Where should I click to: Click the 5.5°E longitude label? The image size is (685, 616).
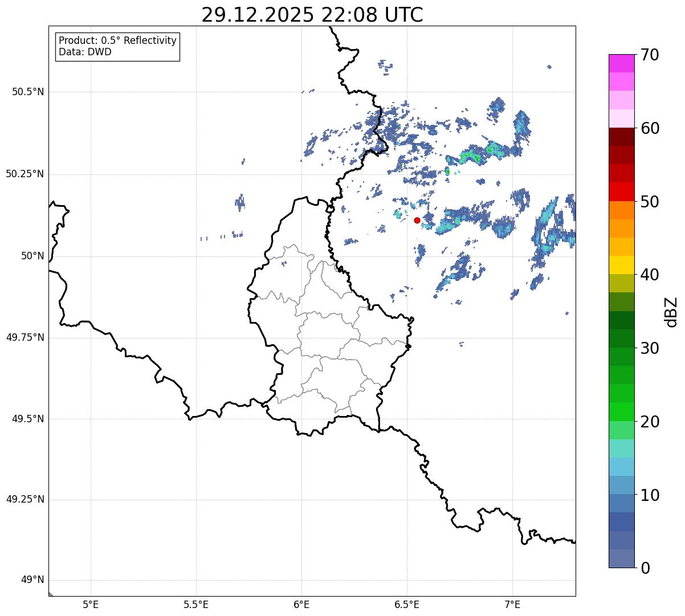(x=196, y=604)
